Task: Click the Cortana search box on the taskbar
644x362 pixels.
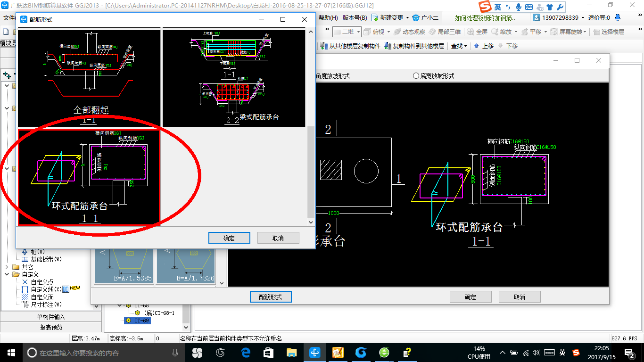Action: (103, 353)
